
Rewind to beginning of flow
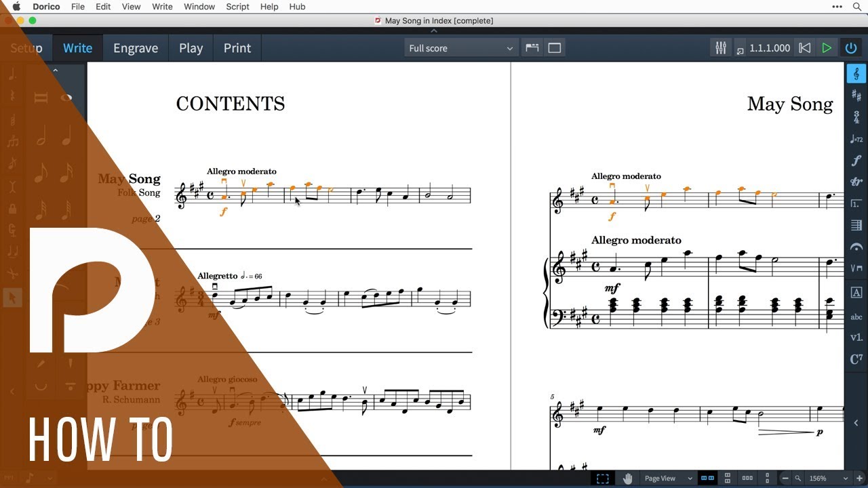(x=804, y=48)
